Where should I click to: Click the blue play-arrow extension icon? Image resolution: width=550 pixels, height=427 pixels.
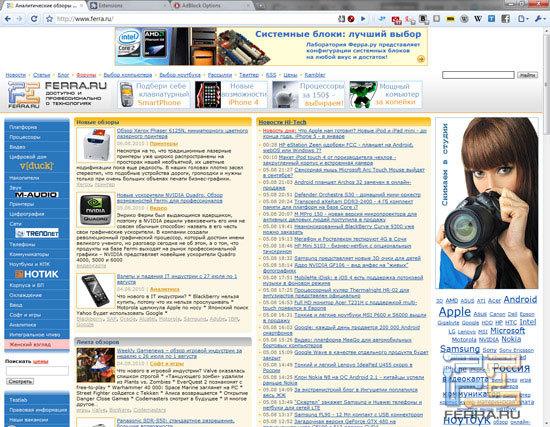point(363,19)
